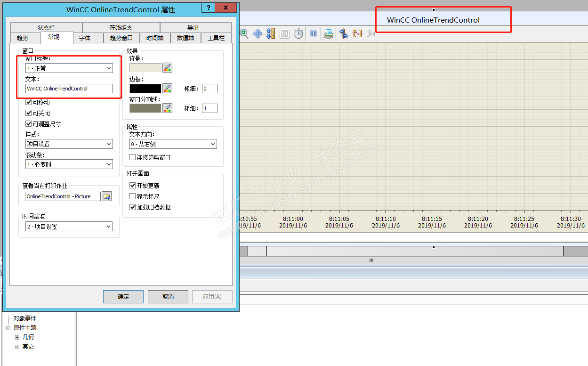The image size is (588, 366).
Task: Open the 样式 dropdown showing 项目设置
Action: click(69, 144)
